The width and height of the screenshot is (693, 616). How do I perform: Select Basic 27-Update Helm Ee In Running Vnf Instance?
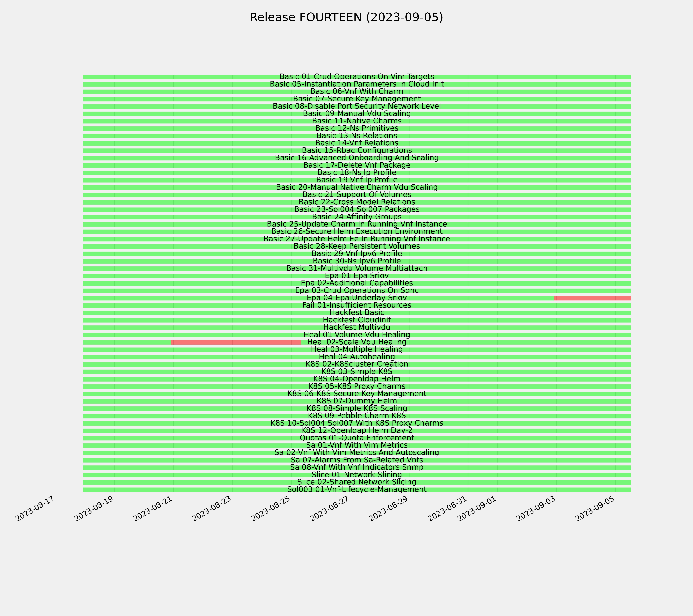point(357,239)
